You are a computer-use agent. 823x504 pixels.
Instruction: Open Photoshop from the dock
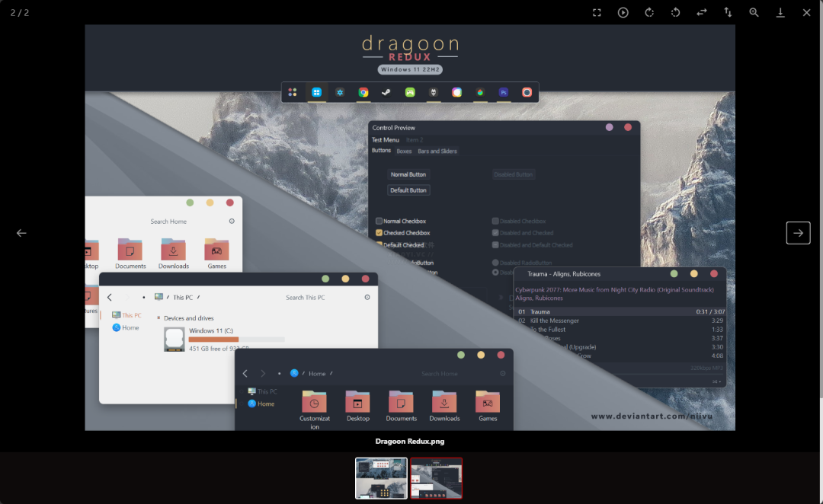503,93
